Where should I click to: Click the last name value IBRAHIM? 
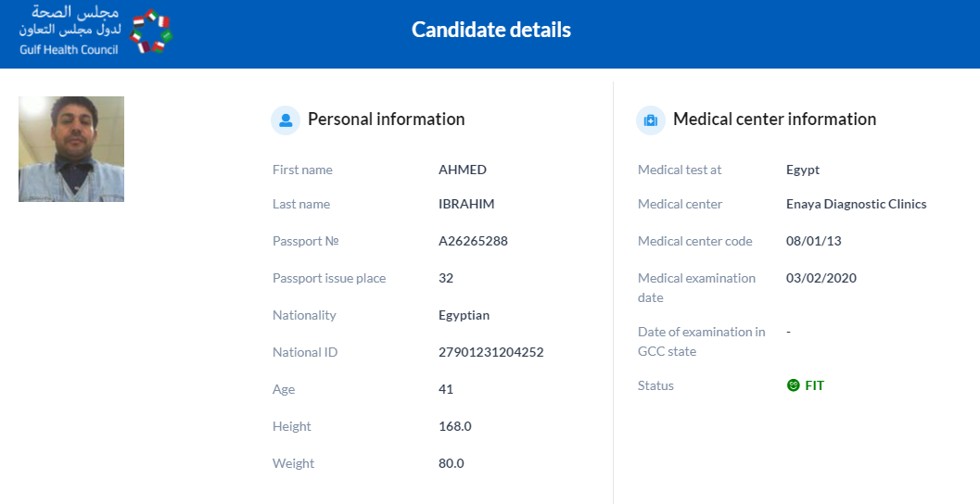point(466,204)
